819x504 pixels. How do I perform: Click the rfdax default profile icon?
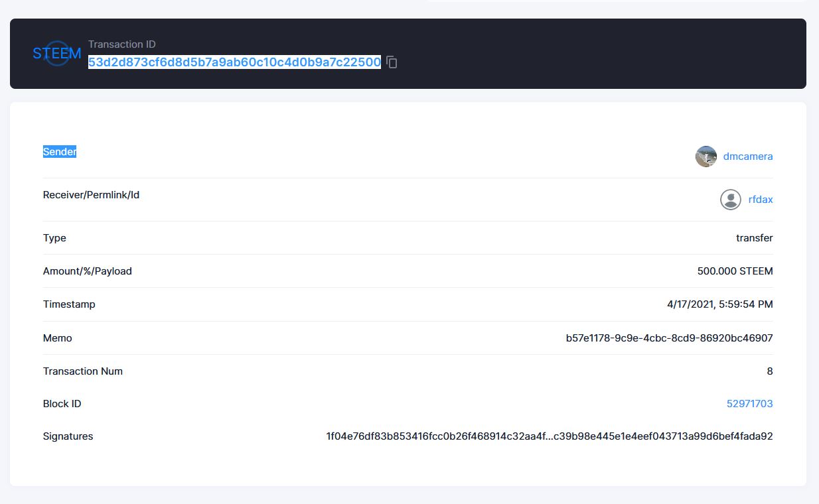pyautogui.click(x=731, y=200)
